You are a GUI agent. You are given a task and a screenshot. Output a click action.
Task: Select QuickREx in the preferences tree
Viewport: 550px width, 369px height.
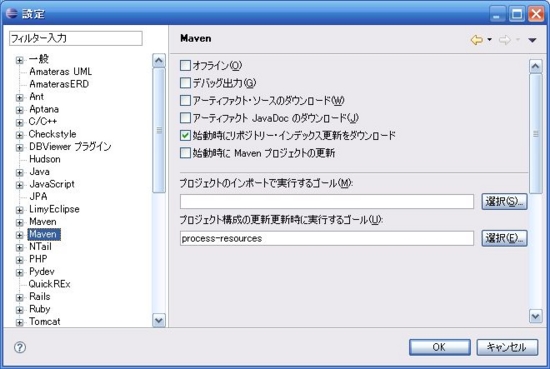(x=49, y=284)
